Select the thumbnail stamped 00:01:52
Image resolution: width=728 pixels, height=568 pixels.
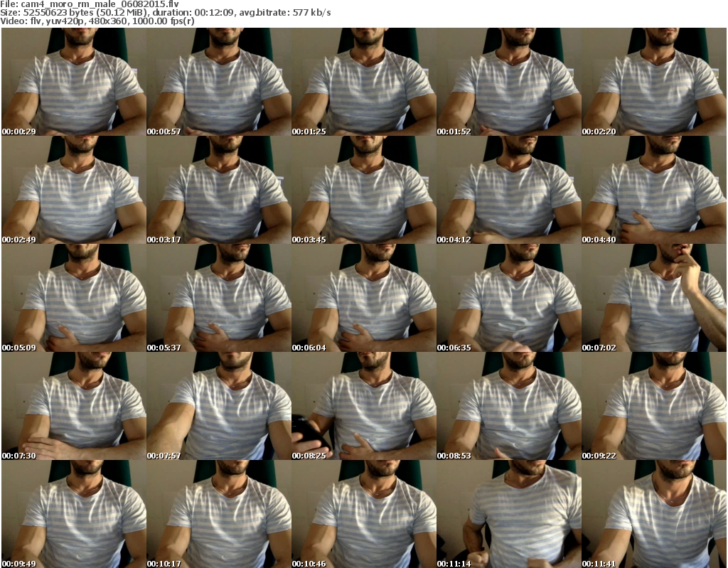pyautogui.click(x=509, y=82)
